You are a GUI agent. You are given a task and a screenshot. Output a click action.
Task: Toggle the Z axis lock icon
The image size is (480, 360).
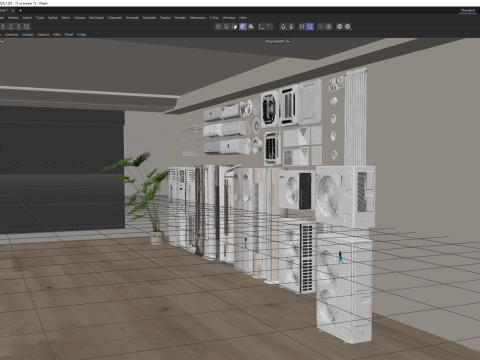coord(19,26)
